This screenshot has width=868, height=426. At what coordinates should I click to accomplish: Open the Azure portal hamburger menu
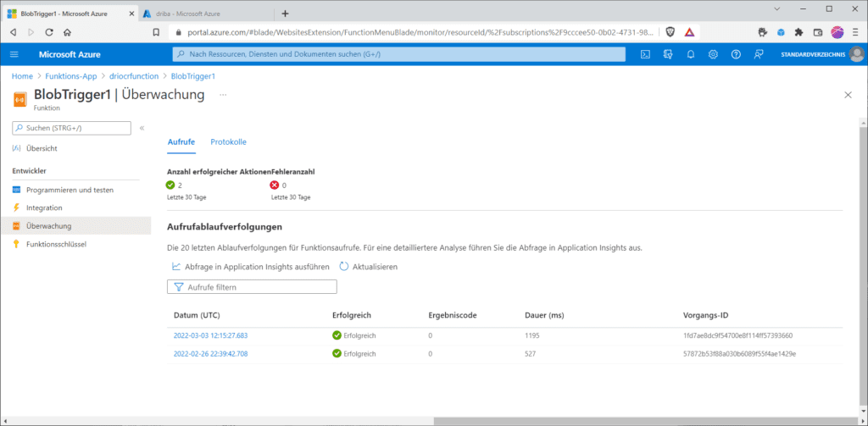(14, 54)
